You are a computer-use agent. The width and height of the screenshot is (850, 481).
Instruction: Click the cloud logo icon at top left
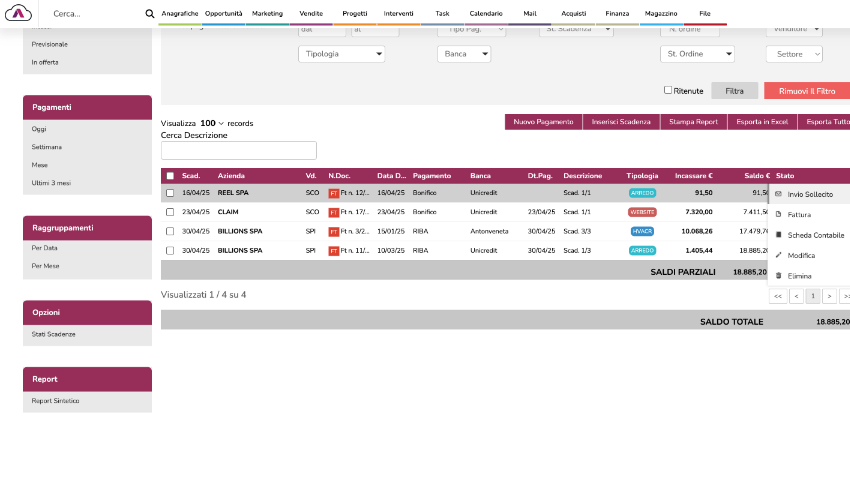(19, 13)
